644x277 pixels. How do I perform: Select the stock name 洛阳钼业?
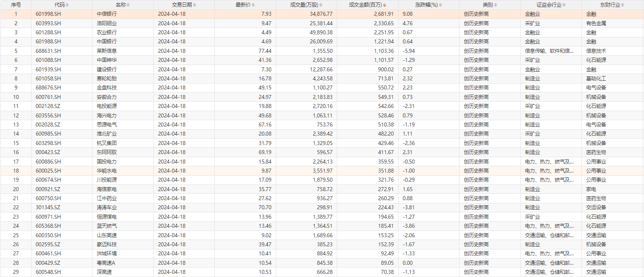coord(107,23)
